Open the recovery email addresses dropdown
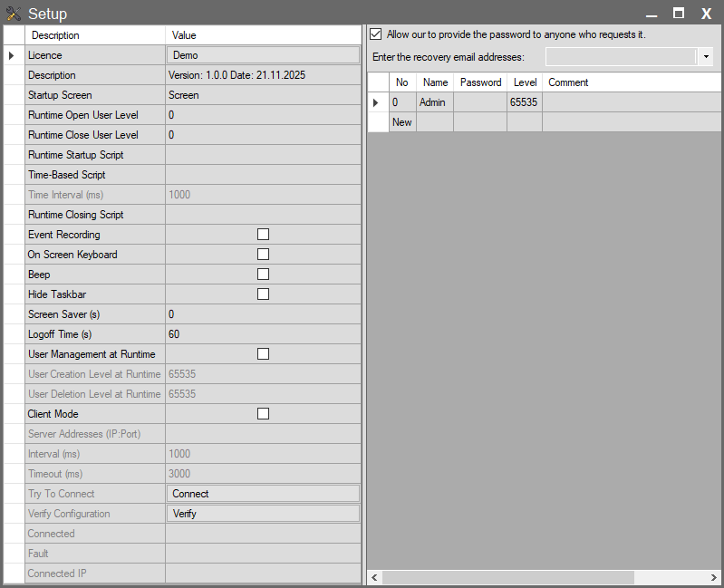The width and height of the screenshot is (724, 588). [706, 57]
